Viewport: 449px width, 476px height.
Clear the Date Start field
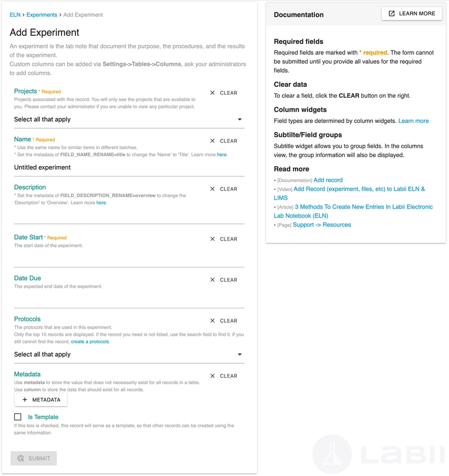click(x=224, y=239)
